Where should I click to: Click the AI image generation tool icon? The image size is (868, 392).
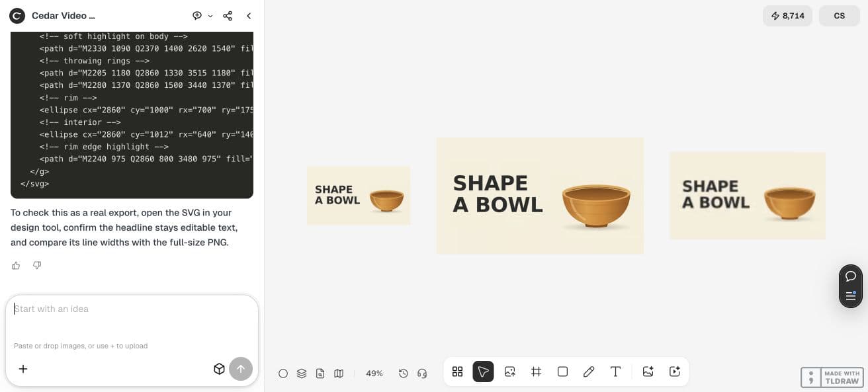(x=648, y=372)
